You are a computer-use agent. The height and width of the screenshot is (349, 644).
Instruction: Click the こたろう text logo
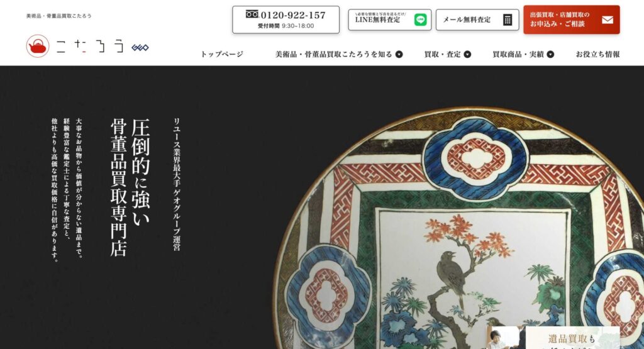[x=90, y=47]
